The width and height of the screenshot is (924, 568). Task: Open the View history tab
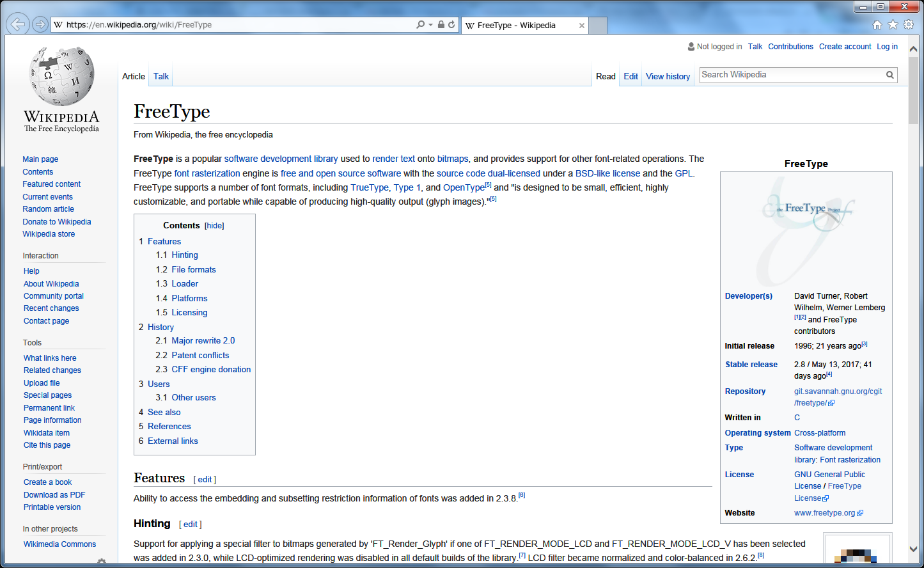(x=668, y=76)
